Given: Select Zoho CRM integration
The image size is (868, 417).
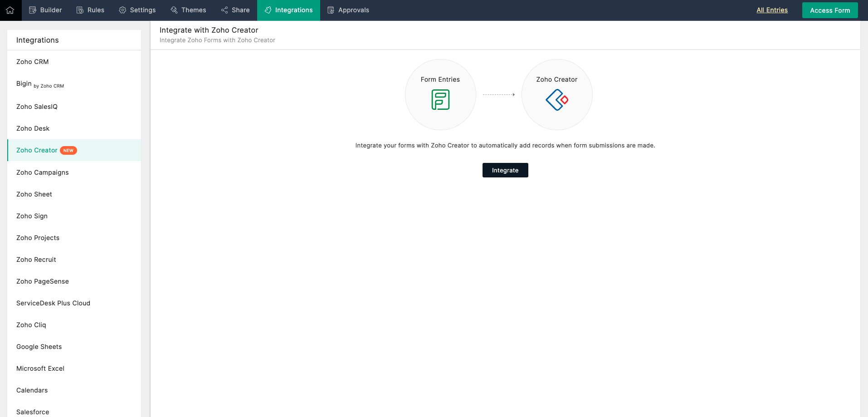Looking at the screenshot, I should coord(74,62).
